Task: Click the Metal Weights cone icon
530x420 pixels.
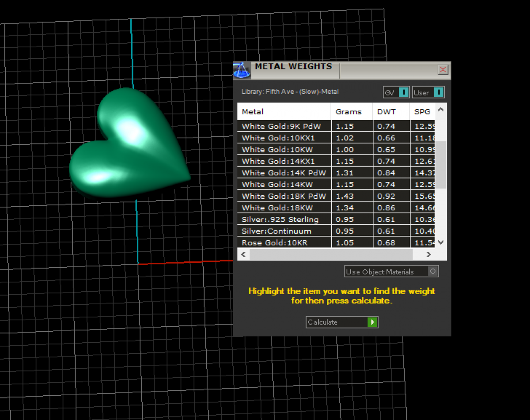Action: pyautogui.click(x=241, y=70)
